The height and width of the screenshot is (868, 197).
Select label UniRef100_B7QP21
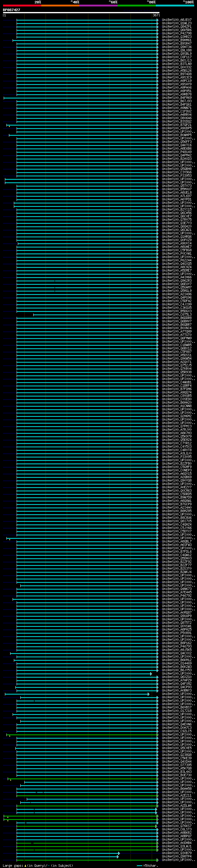tap(177, 125)
